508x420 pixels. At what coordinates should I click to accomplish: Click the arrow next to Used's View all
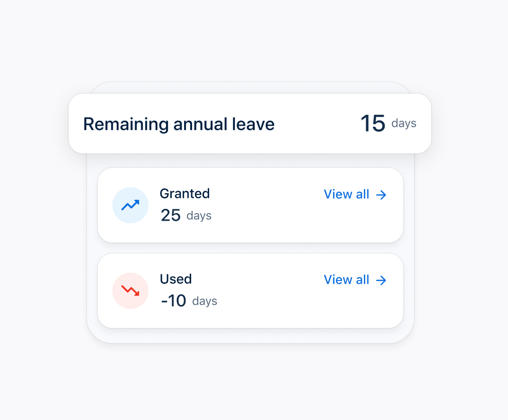pos(381,280)
